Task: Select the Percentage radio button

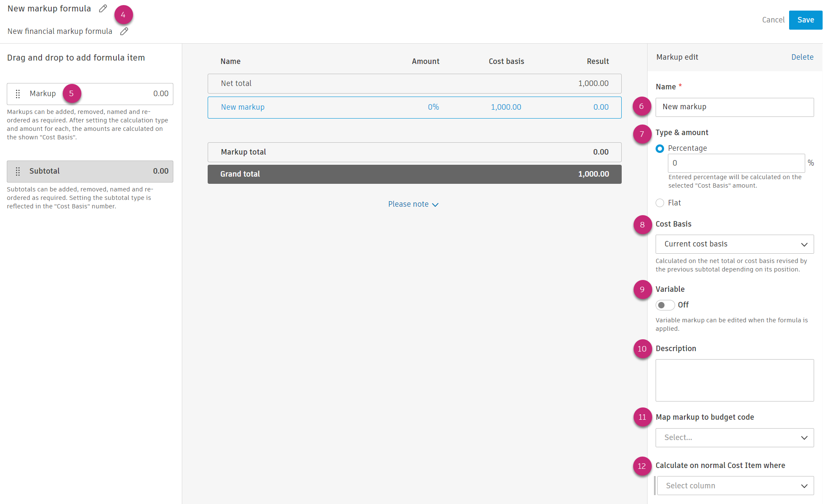Action: [x=660, y=149]
